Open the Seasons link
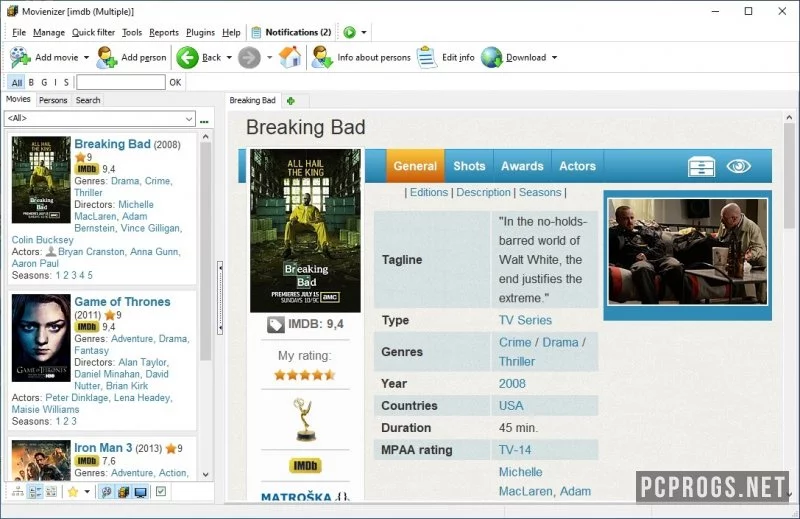The width and height of the screenshot is (800, 519). [540, 192]
